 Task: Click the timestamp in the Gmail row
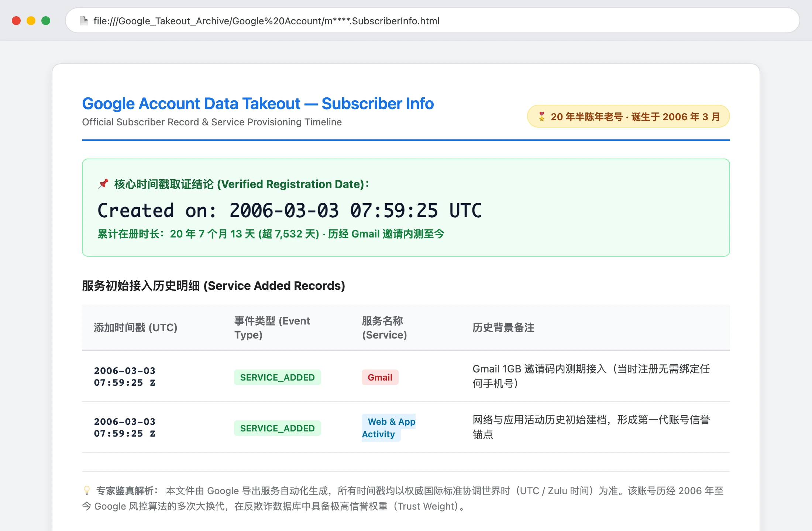pos(125,376)
